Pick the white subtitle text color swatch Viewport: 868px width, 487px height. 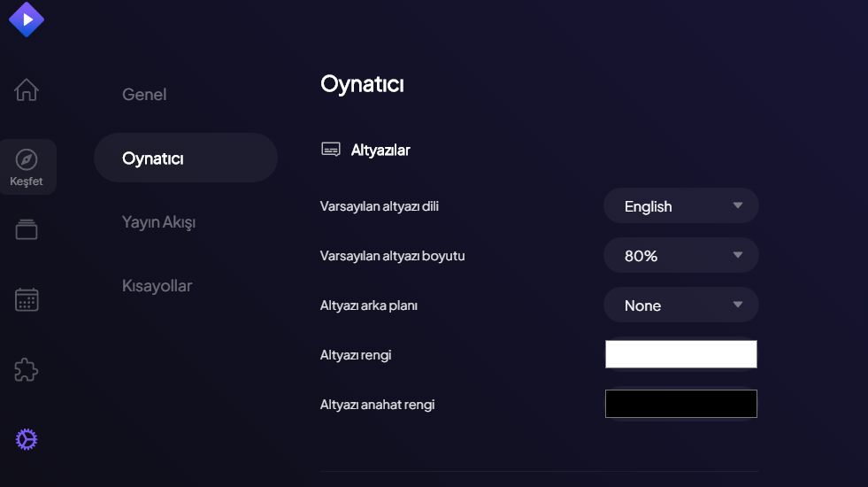[680, 354]
